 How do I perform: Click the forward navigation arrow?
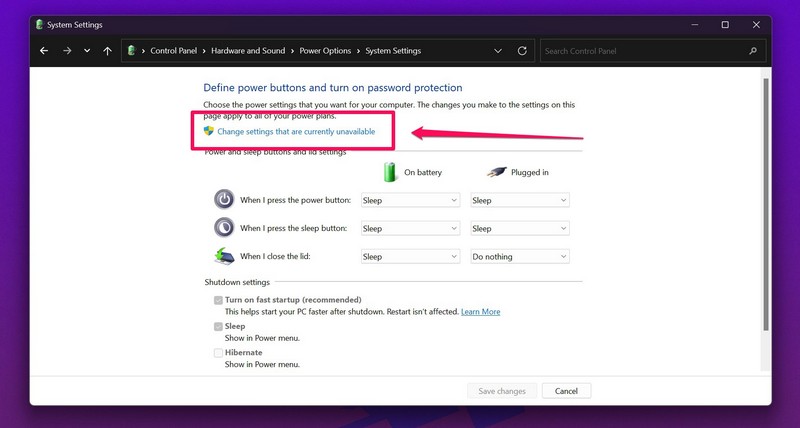click(67, 51)
